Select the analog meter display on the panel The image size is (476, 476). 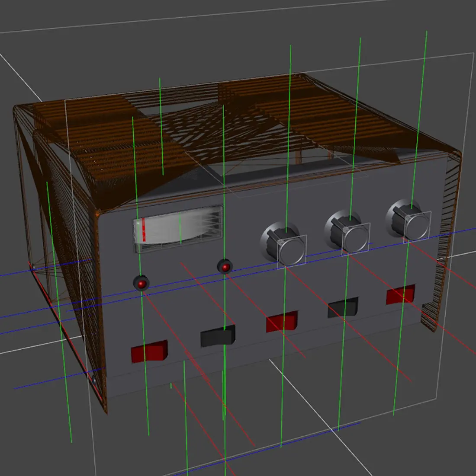point(178,229)
